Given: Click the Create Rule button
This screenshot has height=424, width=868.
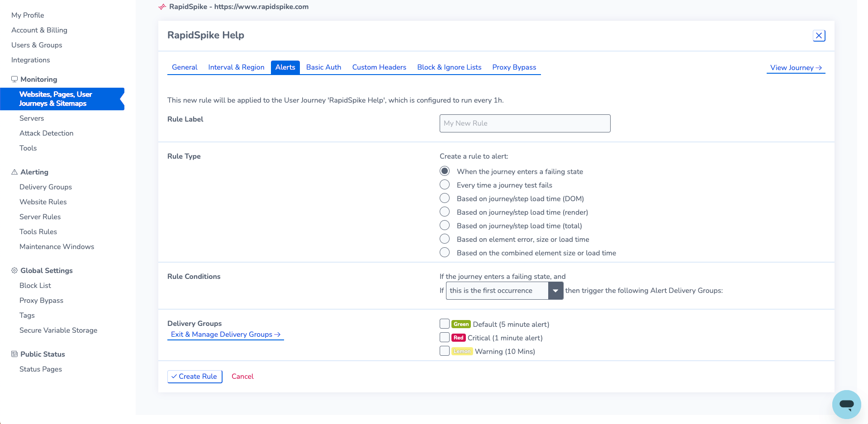Looking at the screenshot, I should (x=194, y=377).
